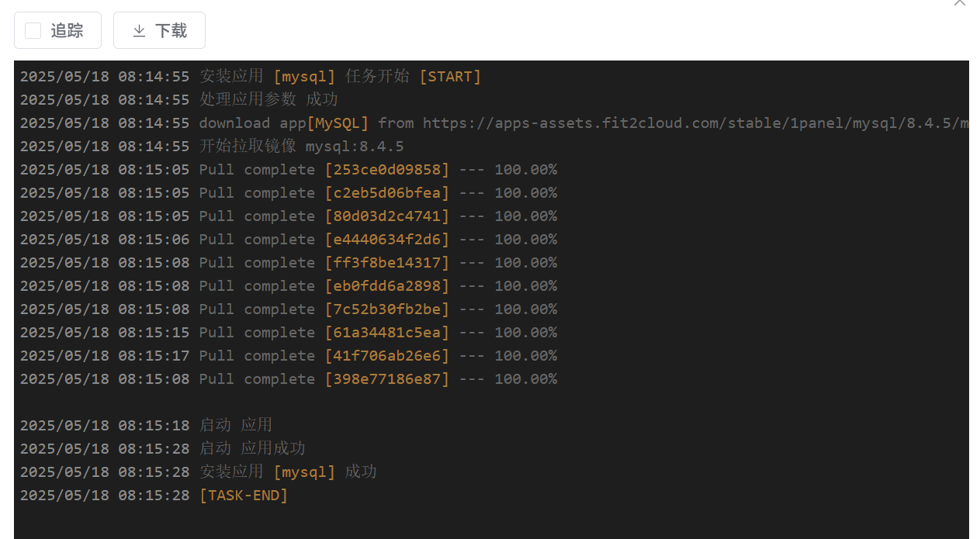
Task: Click the layer hash [80d03d2c4741]
Action: coord(387,216)
